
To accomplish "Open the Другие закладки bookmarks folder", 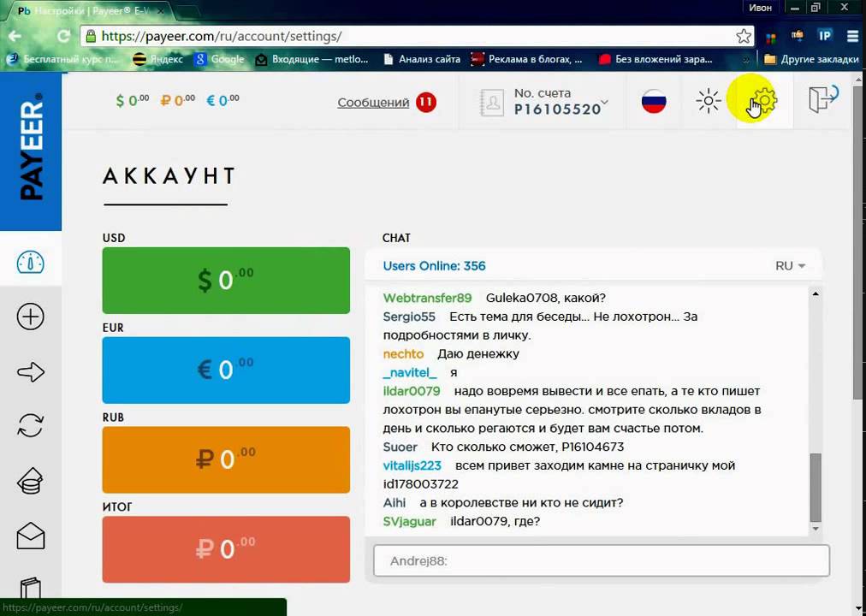I will click(x=811, y=59).
